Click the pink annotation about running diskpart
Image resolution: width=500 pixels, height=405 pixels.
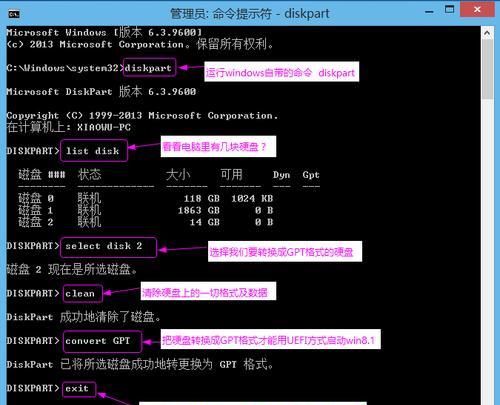coord(282,72)
